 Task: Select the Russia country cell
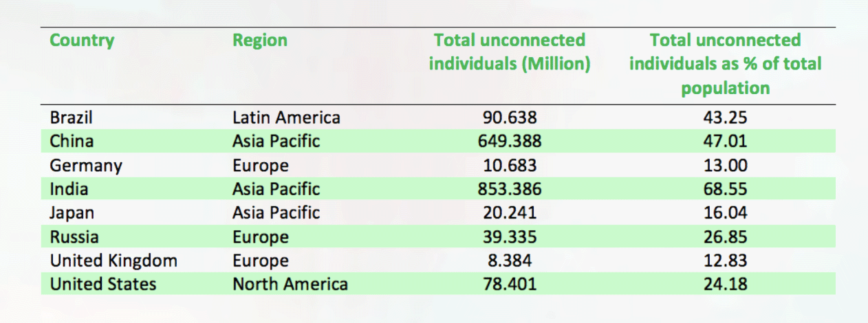pyautogui.click(x=74, y=237)
